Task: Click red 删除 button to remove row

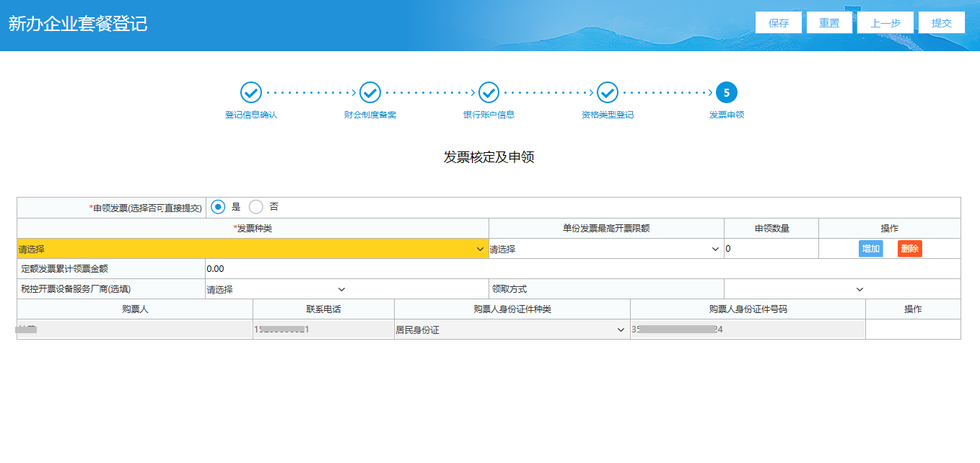Action: coord(909,249)
